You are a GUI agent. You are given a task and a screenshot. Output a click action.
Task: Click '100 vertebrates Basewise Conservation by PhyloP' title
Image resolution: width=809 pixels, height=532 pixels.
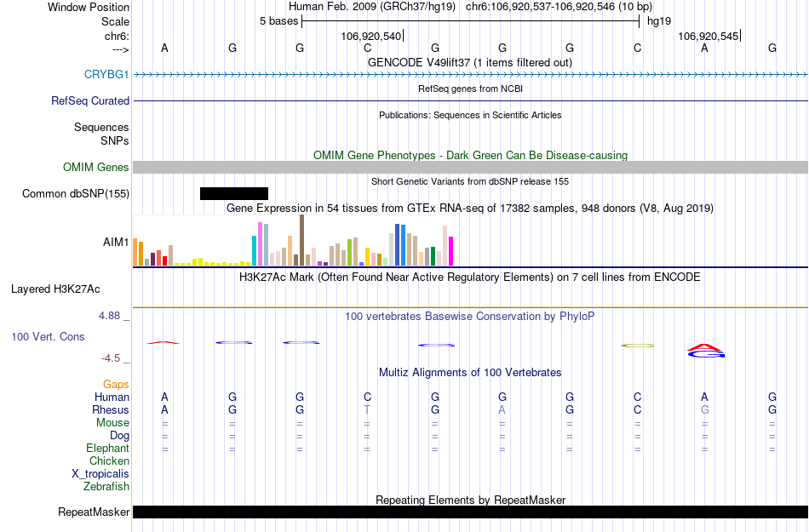470,316
